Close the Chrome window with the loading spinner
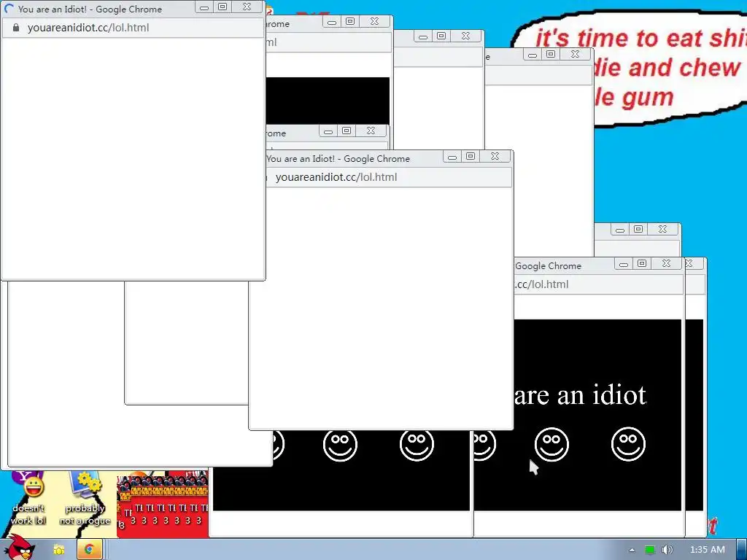747x560 pixels. coord(247,7)
